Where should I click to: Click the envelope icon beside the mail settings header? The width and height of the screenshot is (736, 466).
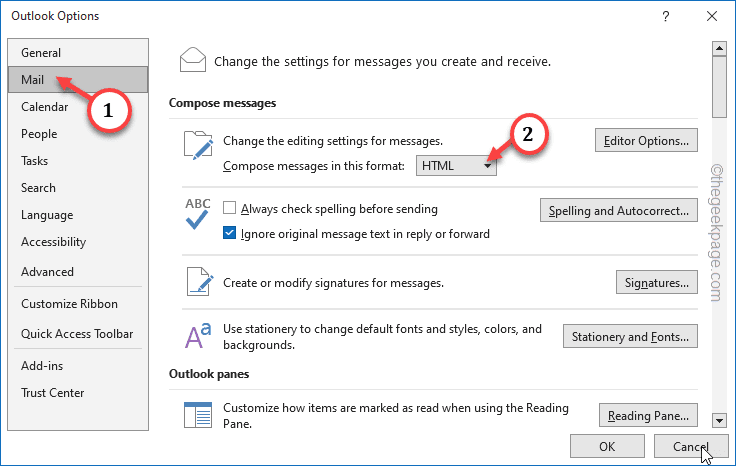click(x=192, y=60)
